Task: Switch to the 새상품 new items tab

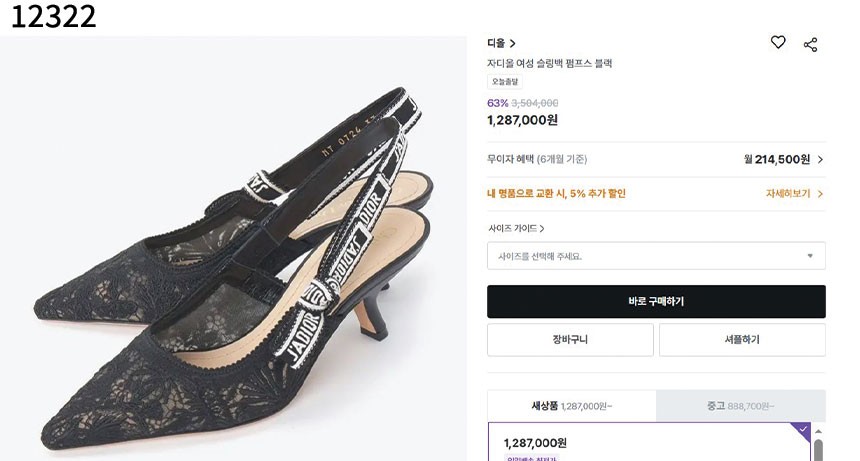Action: (571, 406)
